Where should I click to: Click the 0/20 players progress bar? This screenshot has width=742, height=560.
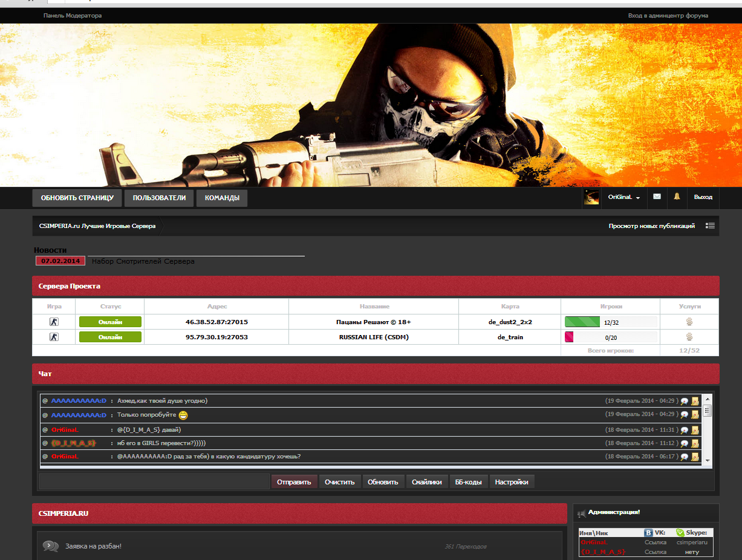[x=611, y=337]
